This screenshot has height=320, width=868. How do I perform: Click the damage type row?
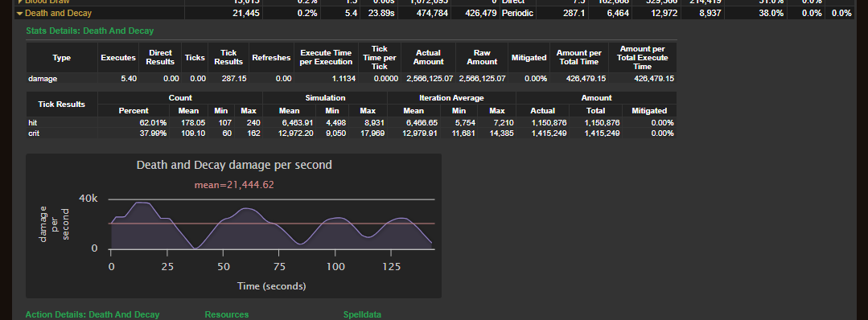351,79
